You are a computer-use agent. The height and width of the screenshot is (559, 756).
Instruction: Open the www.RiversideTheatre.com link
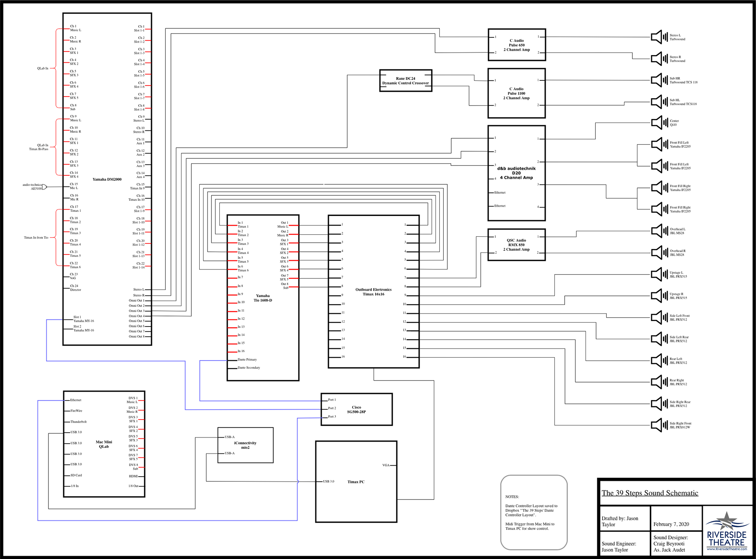[726, 549]
